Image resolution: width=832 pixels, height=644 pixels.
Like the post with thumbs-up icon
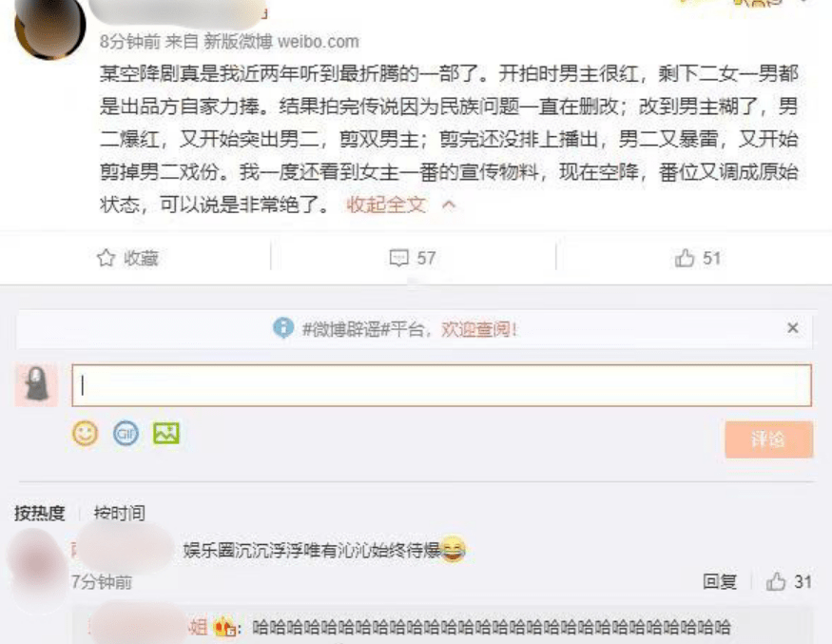click(x=685, y=258)
